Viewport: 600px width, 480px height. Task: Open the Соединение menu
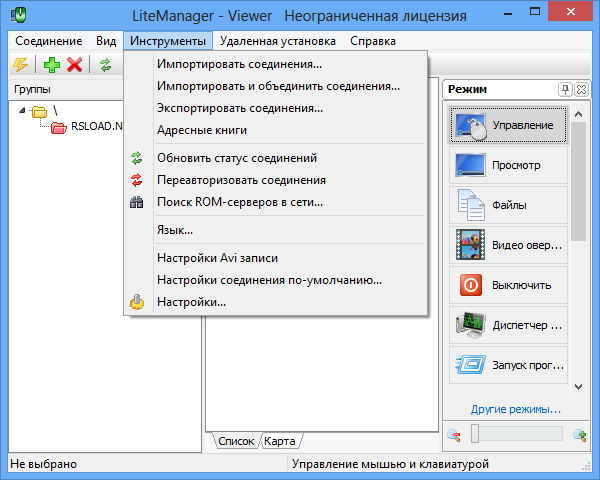coord(49,41)
